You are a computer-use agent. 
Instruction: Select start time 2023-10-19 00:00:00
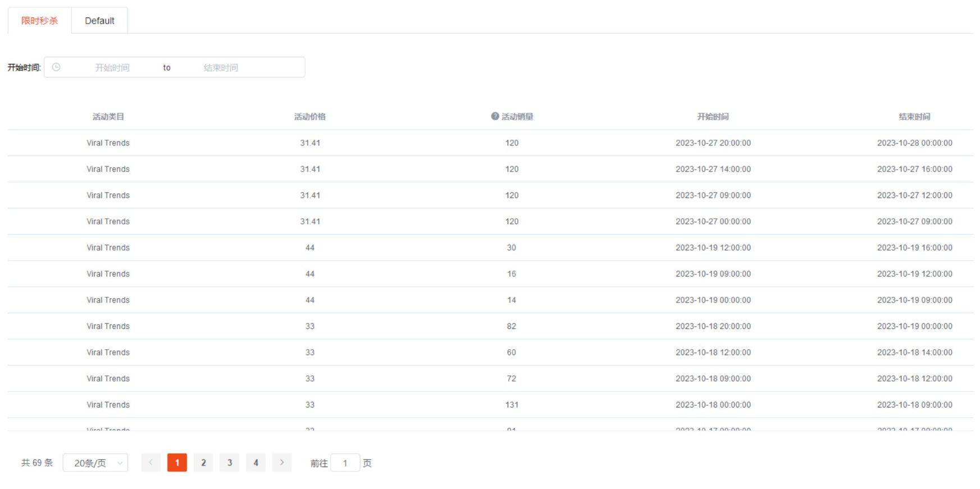[713, 300]
